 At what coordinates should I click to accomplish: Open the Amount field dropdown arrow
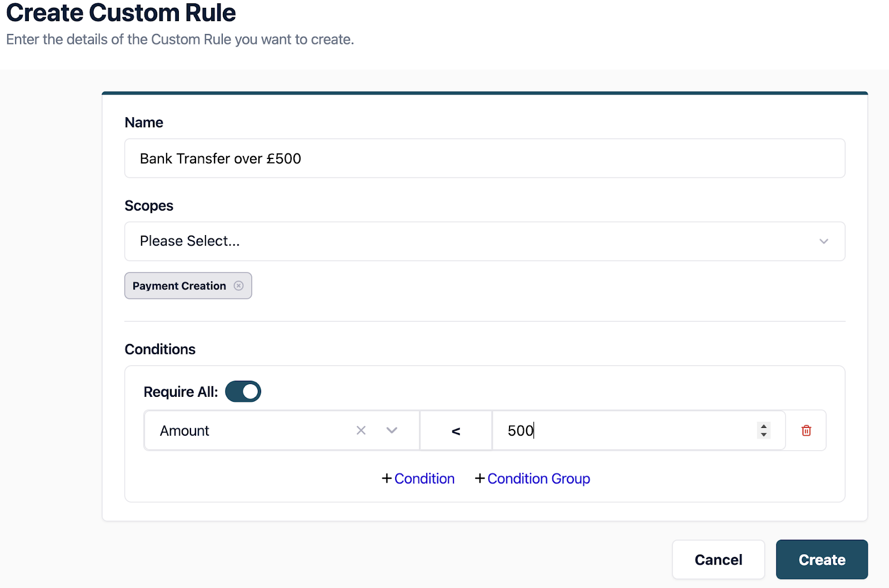(x=392, y=431)
